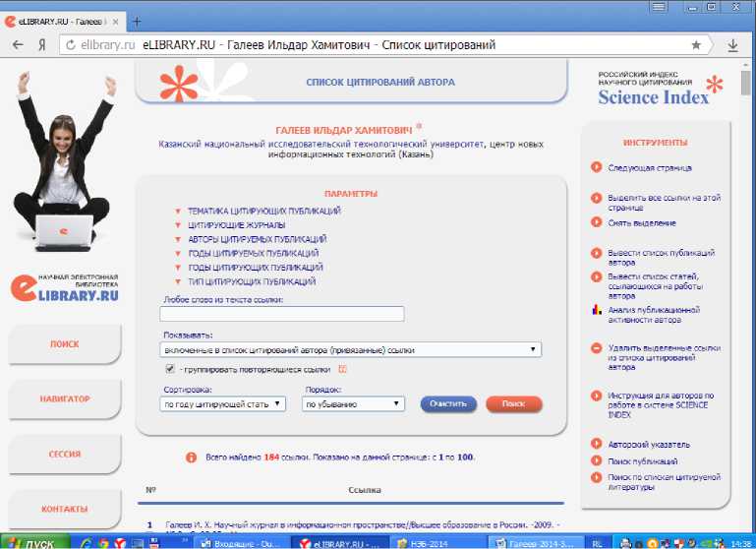This screenshot has width=756, height=549.
Task: Click the help icon next to grouping checkbox
Action: click(x=342, y=369)
